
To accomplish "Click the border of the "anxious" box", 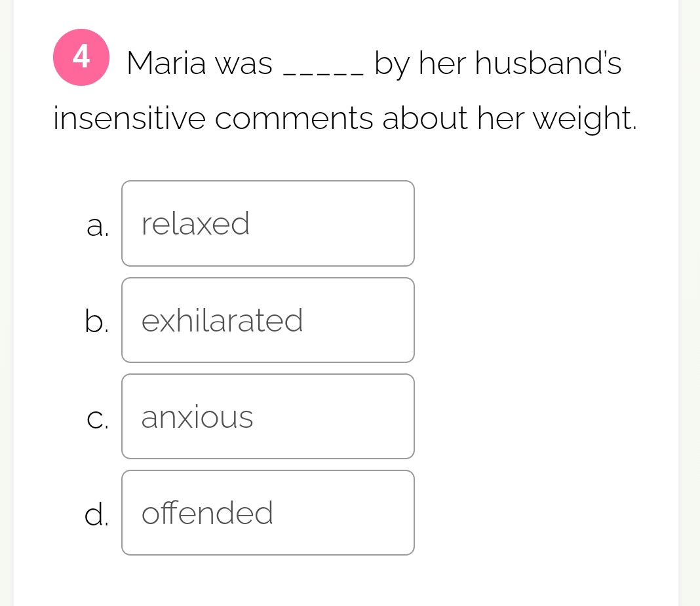I will tap(268, 375).
